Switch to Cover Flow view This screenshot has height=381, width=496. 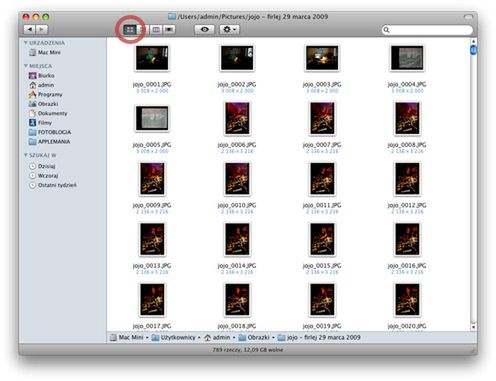(x=169, y=30)
